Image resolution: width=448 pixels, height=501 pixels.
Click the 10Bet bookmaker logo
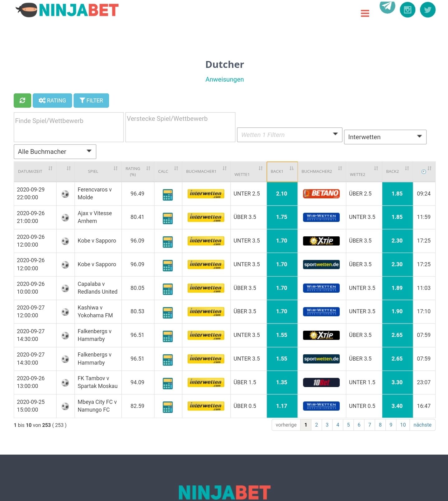[321, 382]
